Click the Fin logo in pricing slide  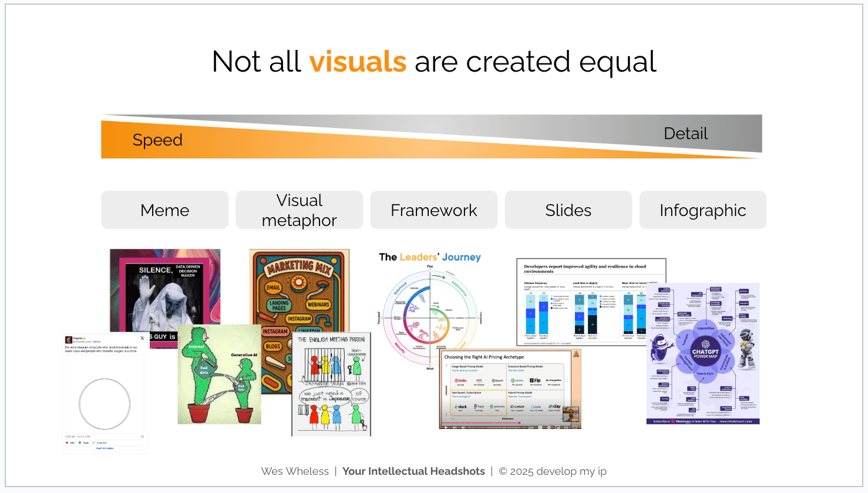(x=535, y=380)
